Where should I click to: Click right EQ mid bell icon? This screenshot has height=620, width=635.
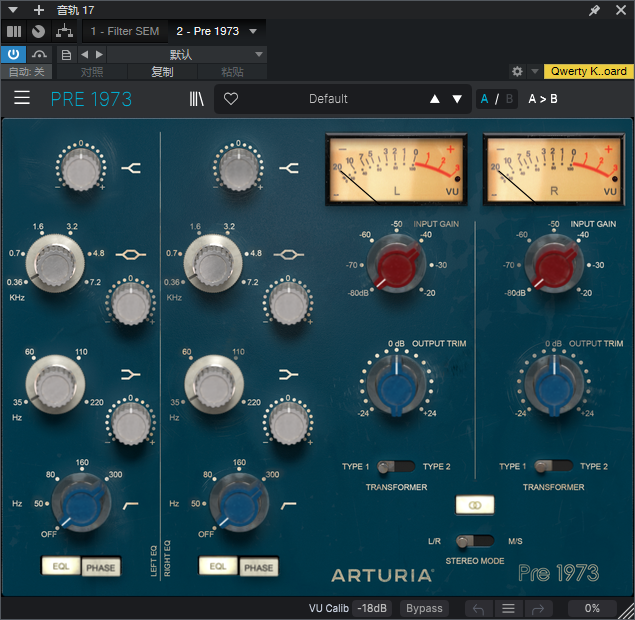(x=288, y=254)
